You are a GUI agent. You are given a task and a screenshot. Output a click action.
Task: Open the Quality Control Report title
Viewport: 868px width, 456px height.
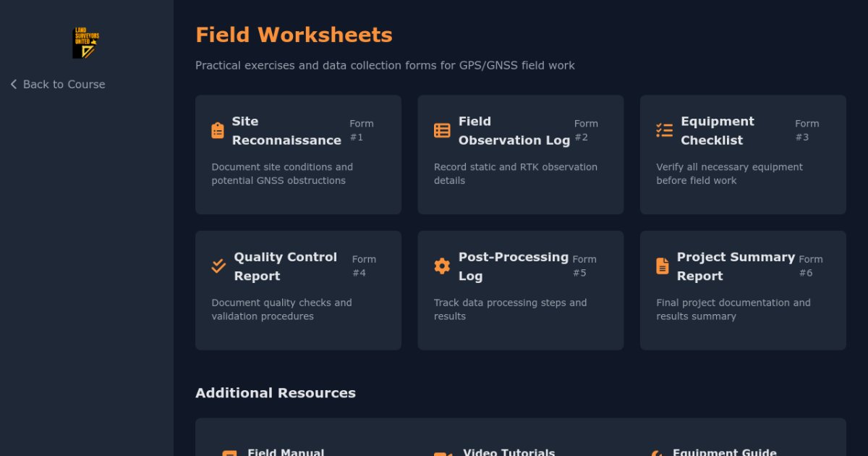pyautogui.click(x=285, y=266)
